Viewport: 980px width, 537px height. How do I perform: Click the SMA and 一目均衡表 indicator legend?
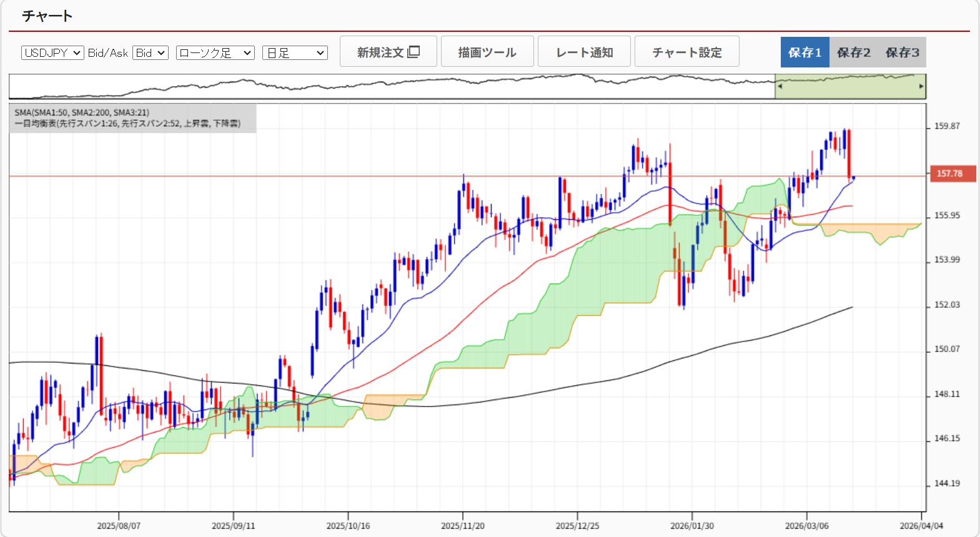pos(132,118)
